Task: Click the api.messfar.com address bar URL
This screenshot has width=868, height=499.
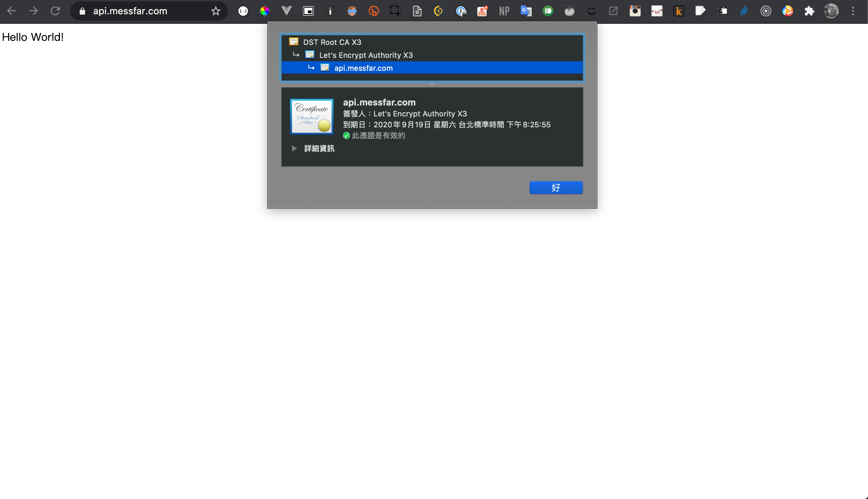Action: click(x=130, y=11)
